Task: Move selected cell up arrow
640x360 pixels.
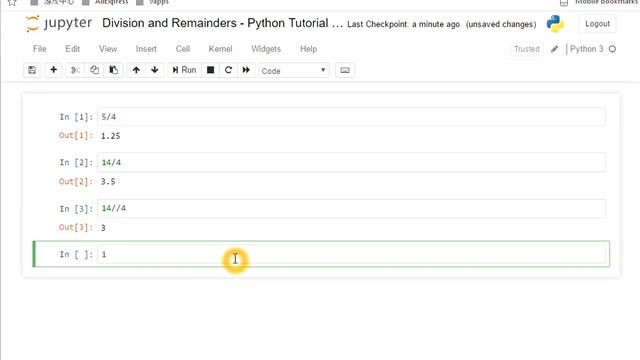Action: (136, 70)
